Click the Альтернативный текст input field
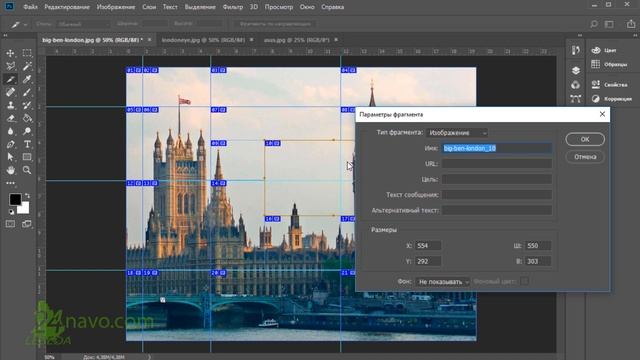The width and height of the screenshot is (640, 360). (x=497, y=210)
